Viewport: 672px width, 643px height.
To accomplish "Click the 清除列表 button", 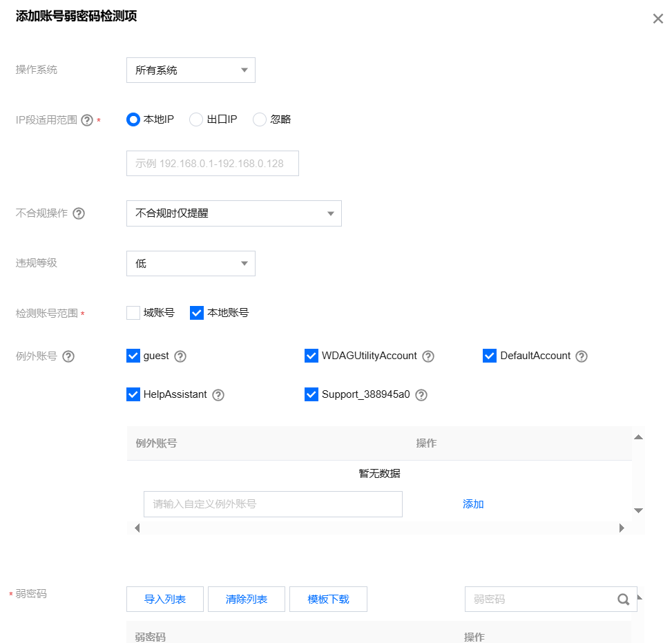I will (246, 599).
